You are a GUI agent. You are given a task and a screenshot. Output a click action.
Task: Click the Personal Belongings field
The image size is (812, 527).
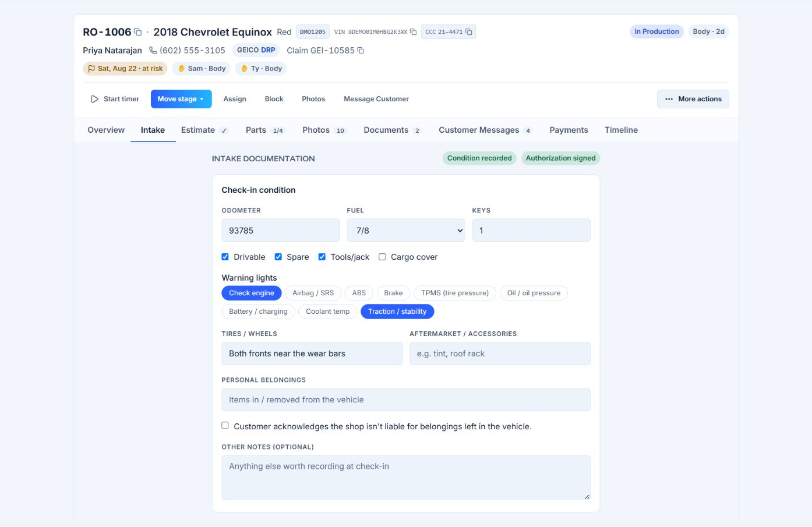tap(406, 399)
